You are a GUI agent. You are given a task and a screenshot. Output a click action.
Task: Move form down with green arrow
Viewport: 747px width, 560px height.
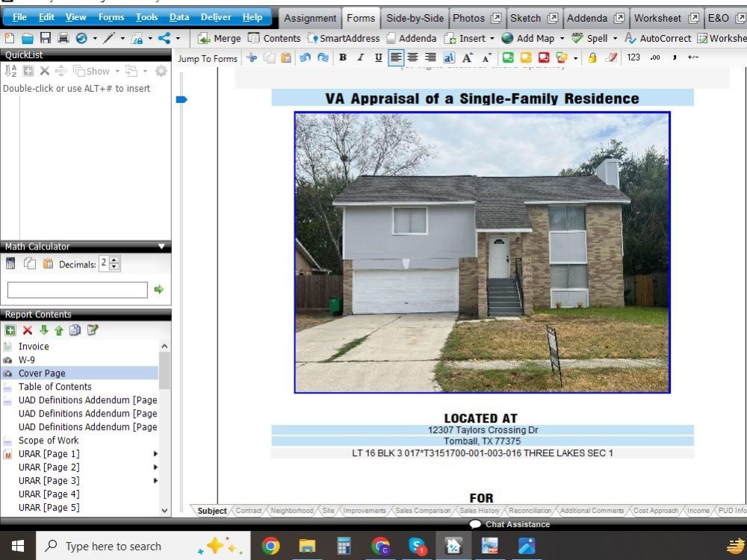click(x=44, y=330)
